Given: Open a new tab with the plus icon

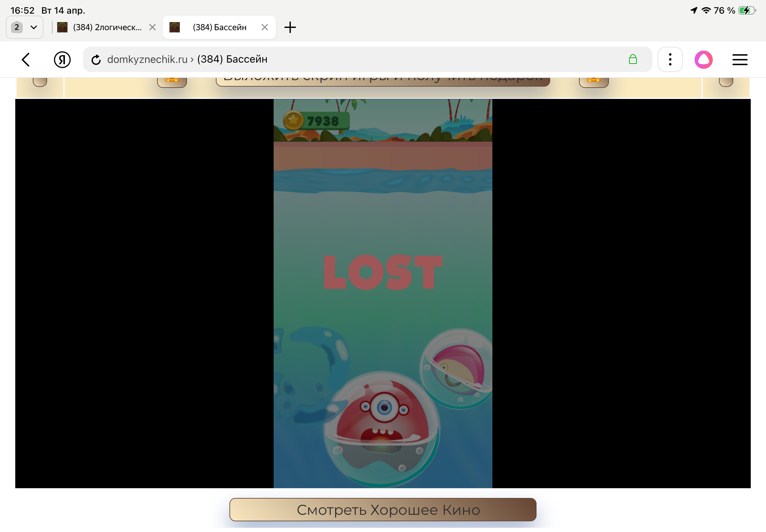Looking at the screenshot, I should [290, 27].
